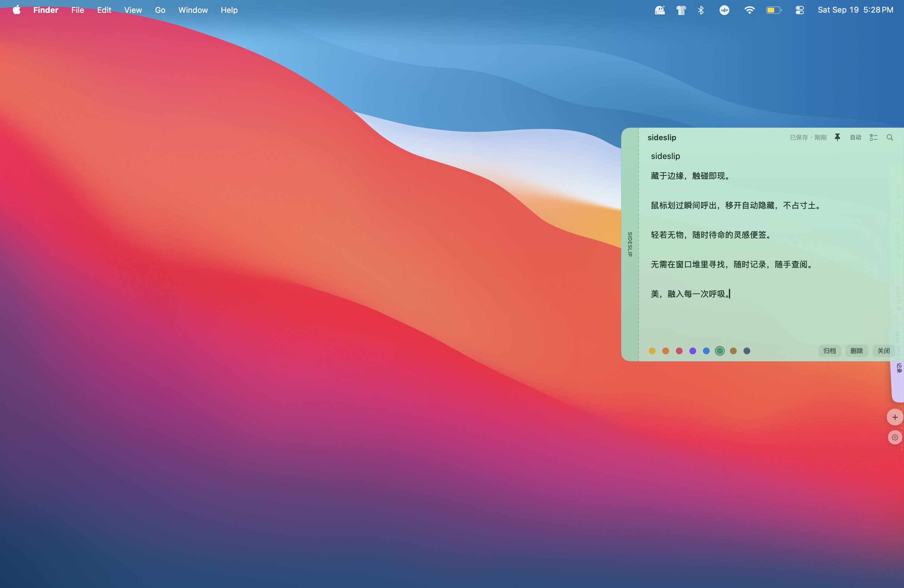Open the robot terminal menu bar icon
The height and width of the screenshot is (588, 904).
click(x=660, y=10)
